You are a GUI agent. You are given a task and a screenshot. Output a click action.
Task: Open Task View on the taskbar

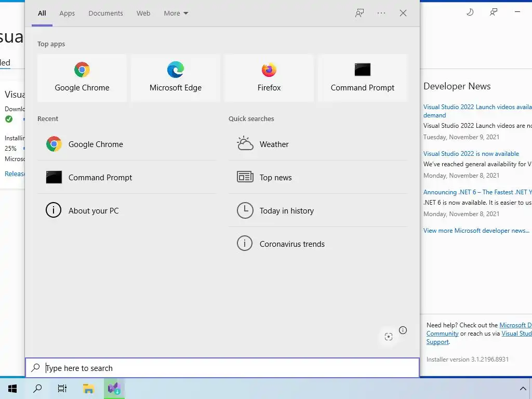coord(62,389)
